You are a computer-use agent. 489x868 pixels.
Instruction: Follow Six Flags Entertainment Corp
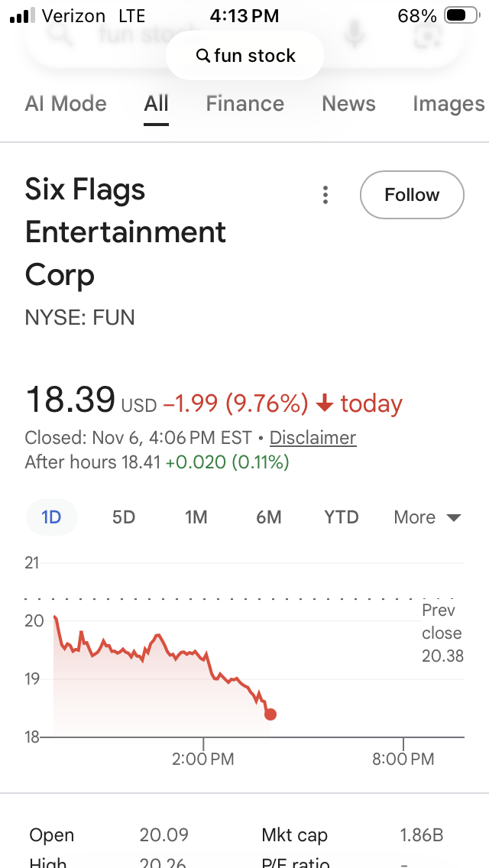point(412,195)
